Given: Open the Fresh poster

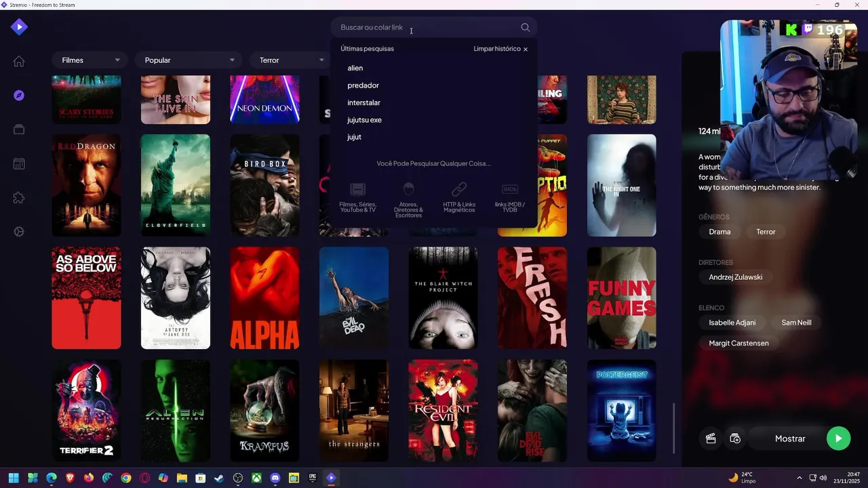Looking at the screenshot, I should [x=532, y=298].
